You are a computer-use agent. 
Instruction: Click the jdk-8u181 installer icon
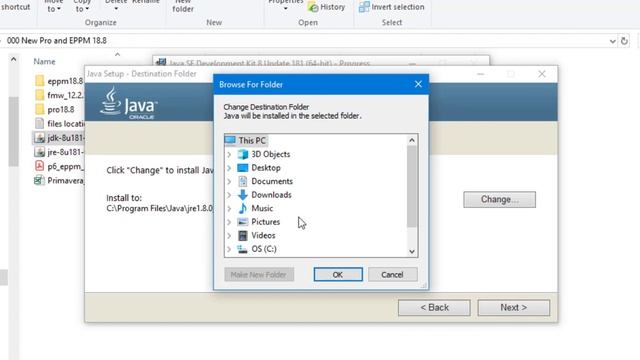[40, 138]
